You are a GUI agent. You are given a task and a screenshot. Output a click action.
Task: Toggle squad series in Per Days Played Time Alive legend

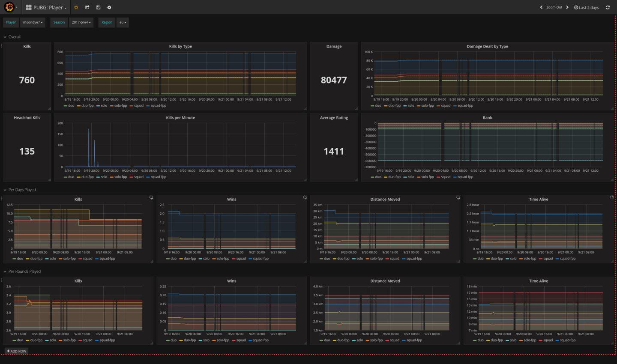pyautogui.click(x=548, y=259)
